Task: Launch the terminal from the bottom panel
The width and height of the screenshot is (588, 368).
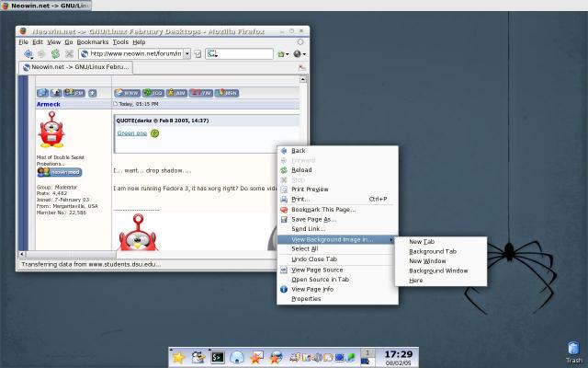Action: coord(218,358)
